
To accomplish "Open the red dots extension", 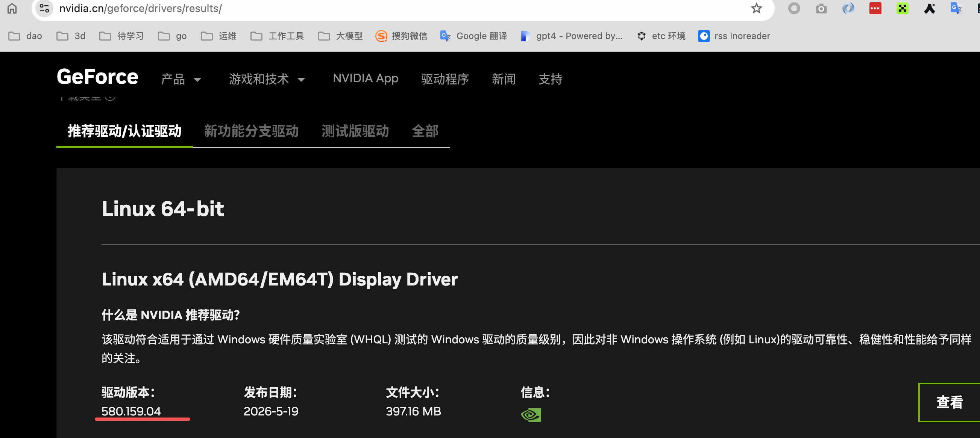I will point(875,8).
